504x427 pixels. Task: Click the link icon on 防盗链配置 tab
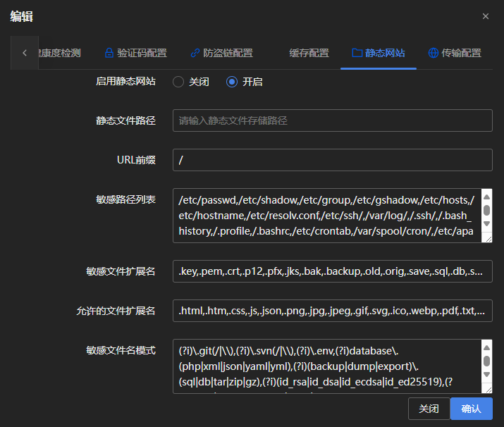click(x=195, y=53)
